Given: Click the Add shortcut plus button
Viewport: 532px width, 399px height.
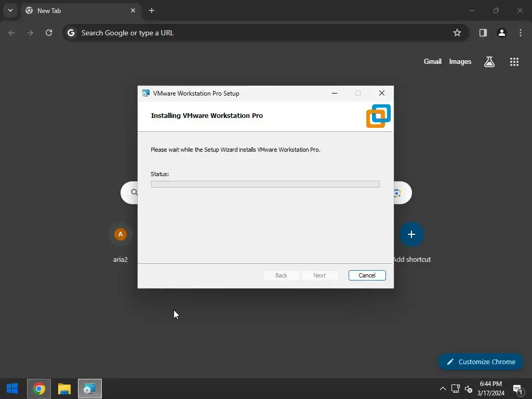Looking at the screenshot, I should (x=411, y=234).
